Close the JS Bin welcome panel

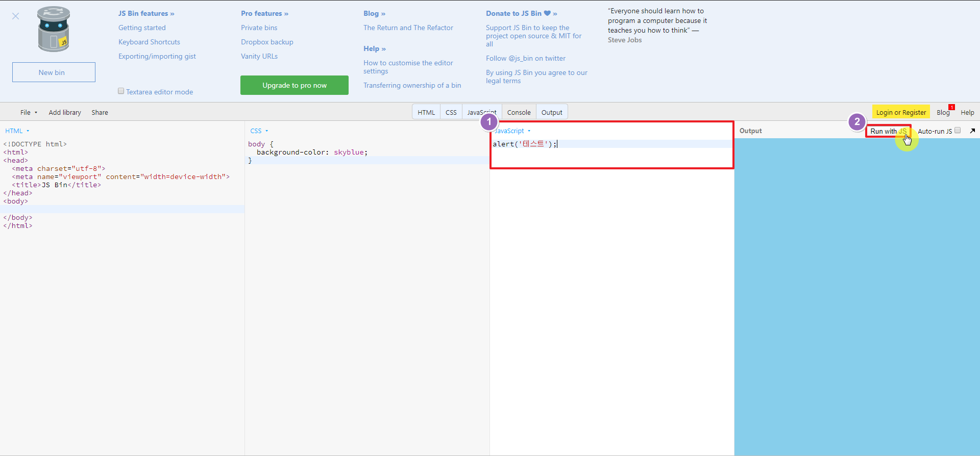16,16
